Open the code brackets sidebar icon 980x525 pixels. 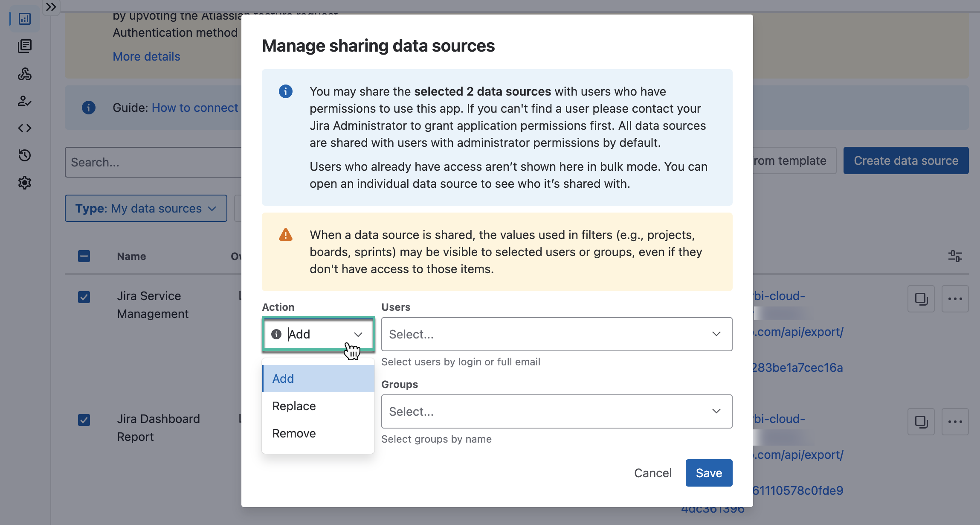[x=25, y=128]
